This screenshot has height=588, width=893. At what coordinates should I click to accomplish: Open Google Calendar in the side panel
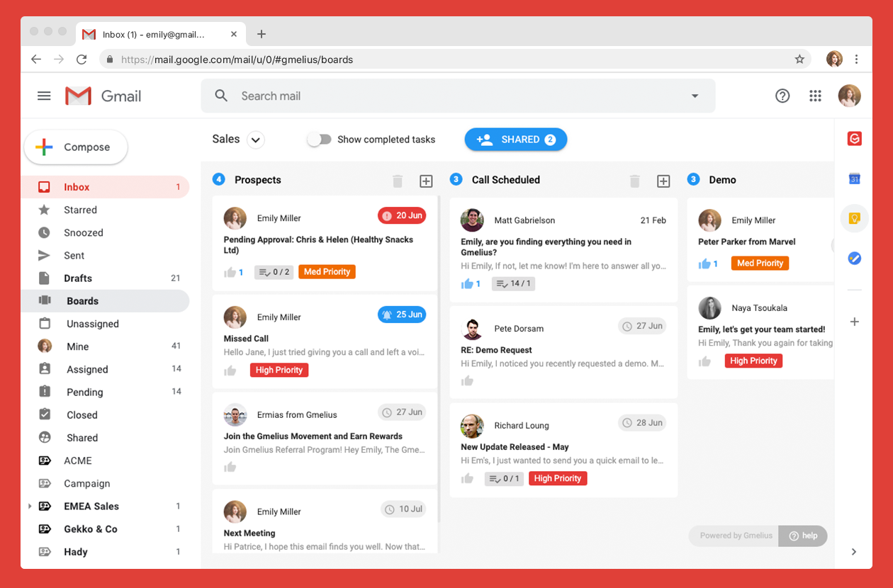point(854,179)
